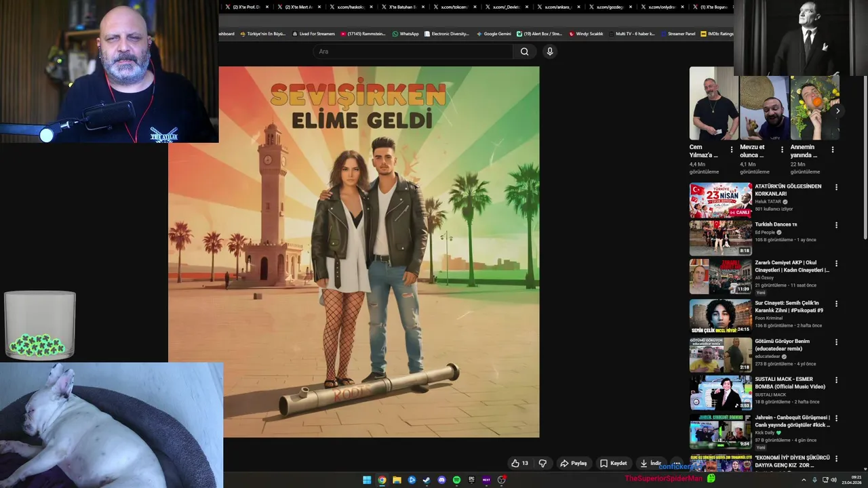Open Streamer Panel bookmark
This screenshot has width=868, height=488.
(x=677, y=34)
